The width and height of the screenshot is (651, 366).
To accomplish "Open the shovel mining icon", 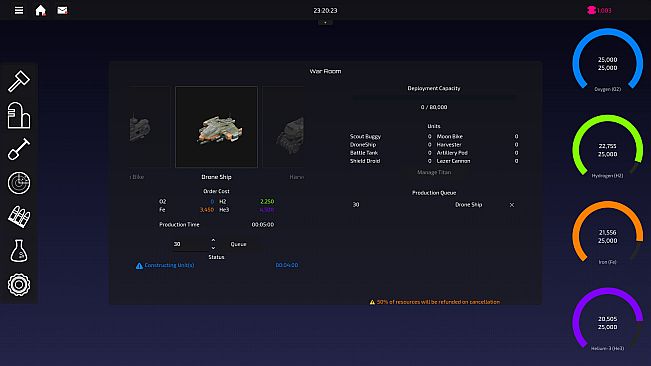I will pyautogui.click(x=19, y=149).
